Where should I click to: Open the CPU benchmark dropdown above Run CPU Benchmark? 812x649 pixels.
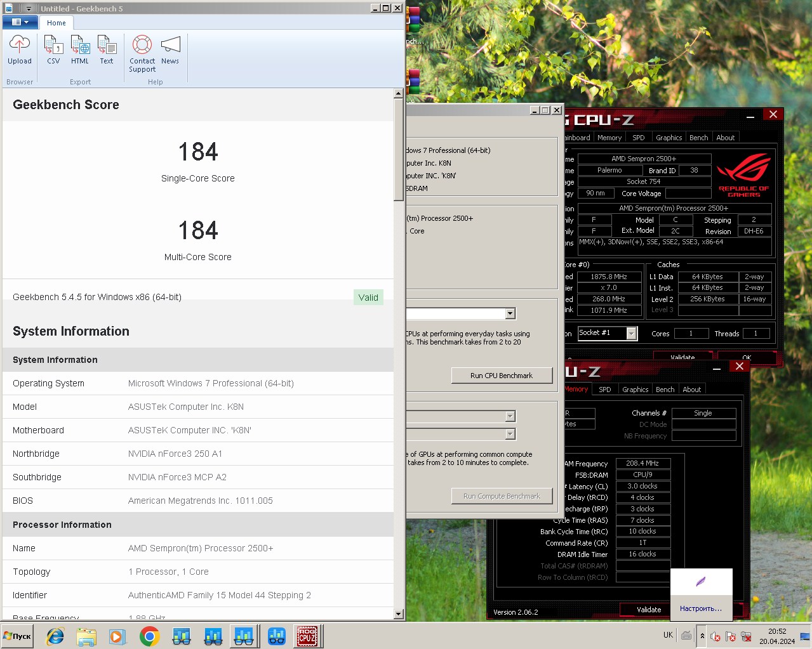(510, 313)
